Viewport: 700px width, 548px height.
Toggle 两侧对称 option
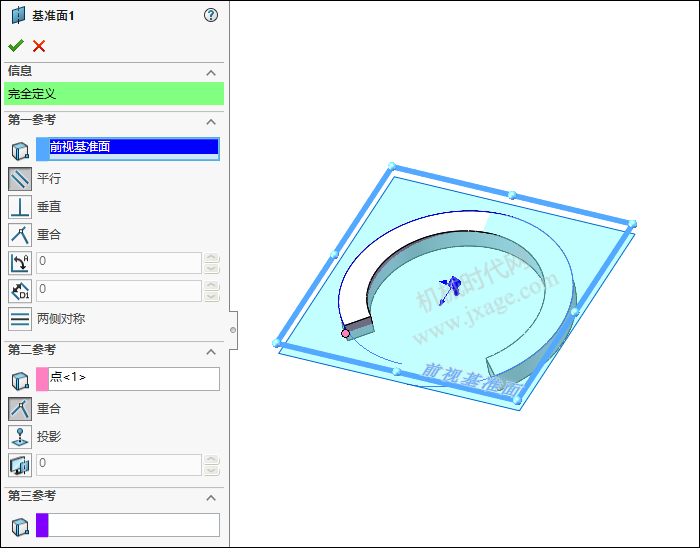pyautogui.click(x=20, y=319)
